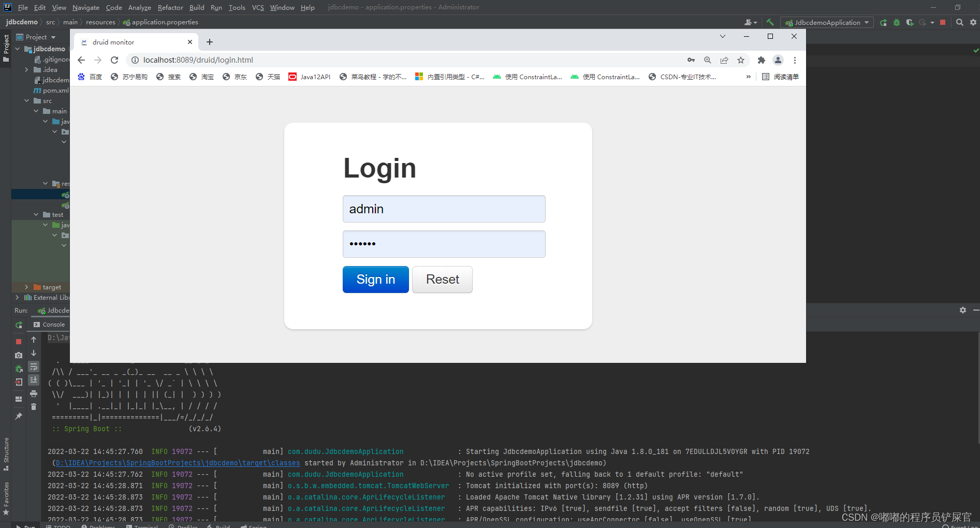
Task: Collapse the jdbcdemo project root
Action: coord(17,49)
